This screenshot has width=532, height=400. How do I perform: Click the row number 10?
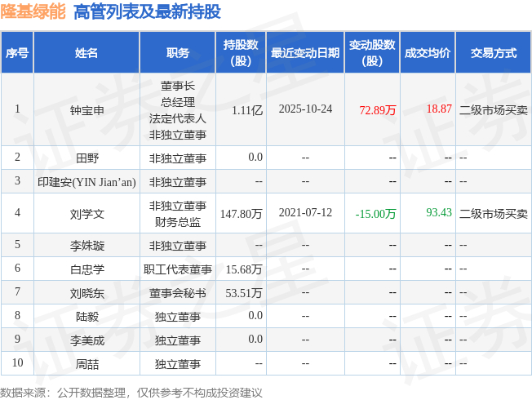click(x=17, y=362)
